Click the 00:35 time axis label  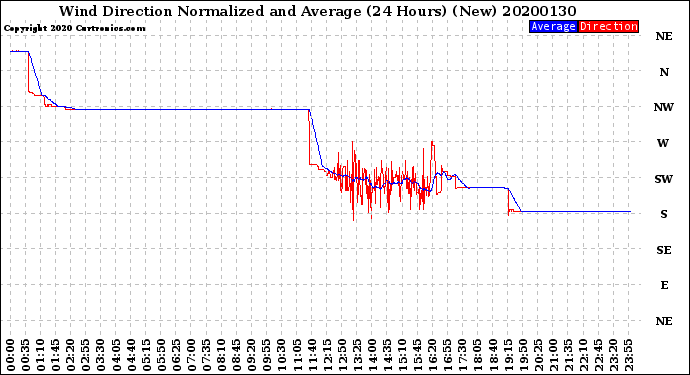26,355
